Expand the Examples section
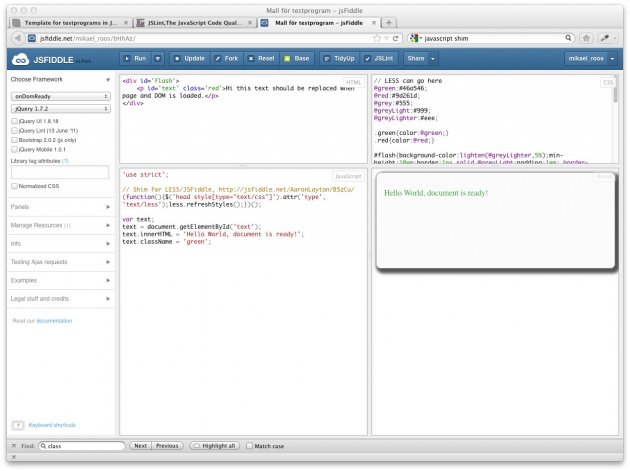 point(61,281)
